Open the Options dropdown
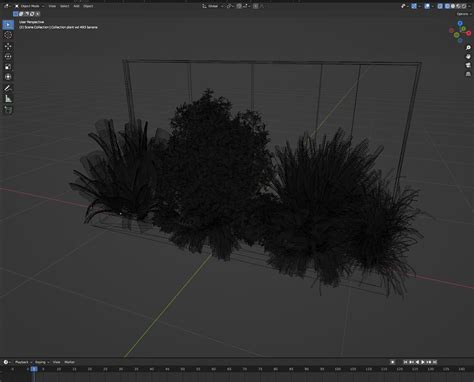Screen dimensions: 474x382 click(x=464, y=14)
